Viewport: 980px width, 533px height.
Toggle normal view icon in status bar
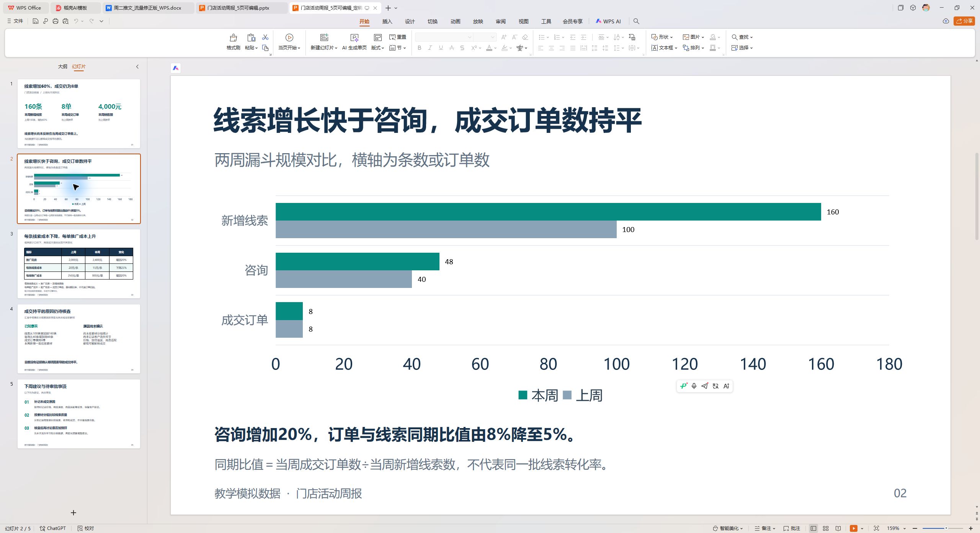(813, 528)
